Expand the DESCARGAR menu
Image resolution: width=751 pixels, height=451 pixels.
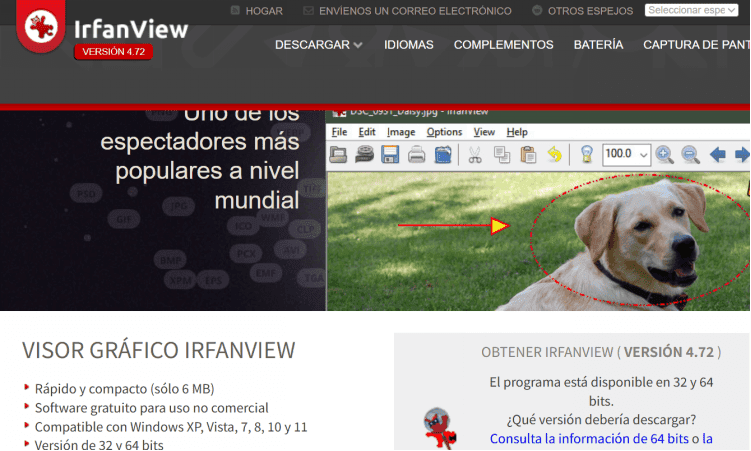point(319,45)
